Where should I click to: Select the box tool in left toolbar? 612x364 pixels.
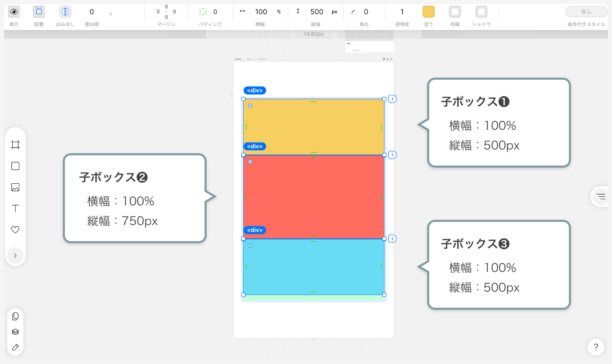click(x=15, y=166)
